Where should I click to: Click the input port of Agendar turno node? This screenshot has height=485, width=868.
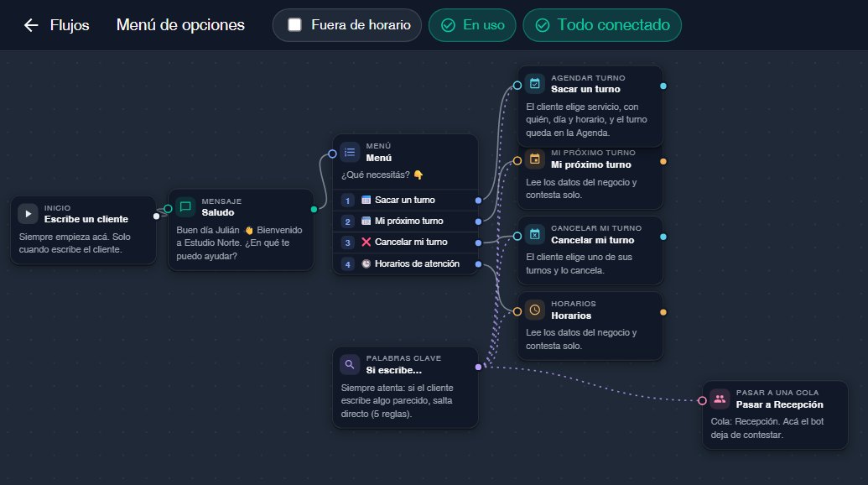point(517,86)
